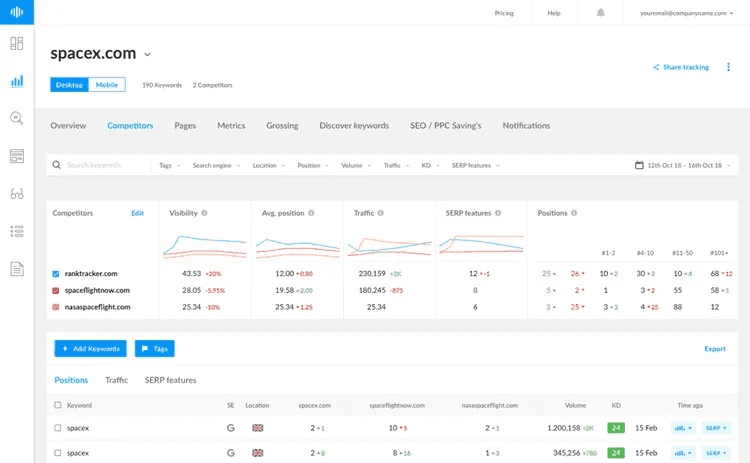Switch to the Mobile device toggle

(x=107, y=85)
